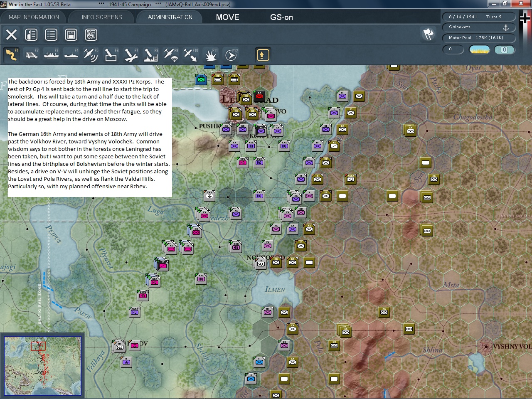Click the ILMEN lake label
The image size is (532, 399).
click(x=275, y=289)
